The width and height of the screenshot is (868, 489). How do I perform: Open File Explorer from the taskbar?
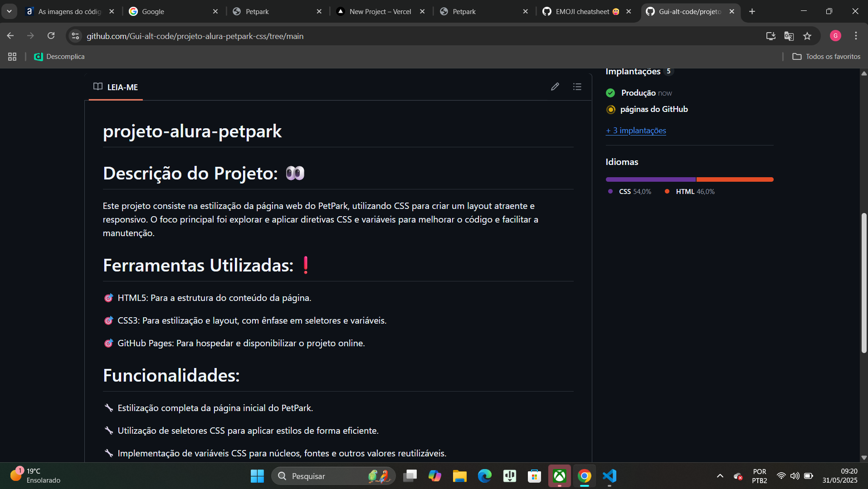459,476
